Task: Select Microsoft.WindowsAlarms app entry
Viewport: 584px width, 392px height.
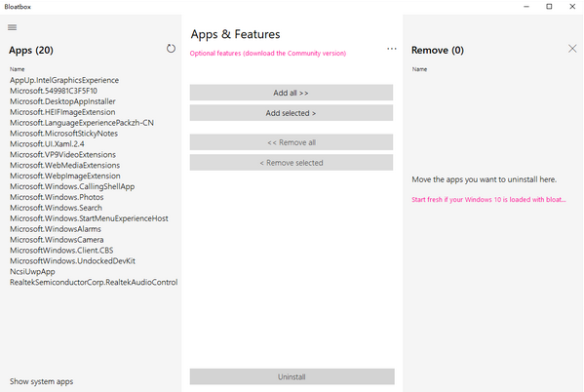Action: pos(56,229)
